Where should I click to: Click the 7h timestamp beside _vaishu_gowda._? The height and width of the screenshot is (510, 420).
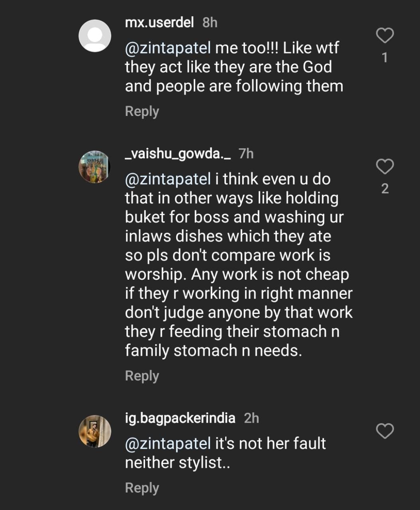(246, 154)
